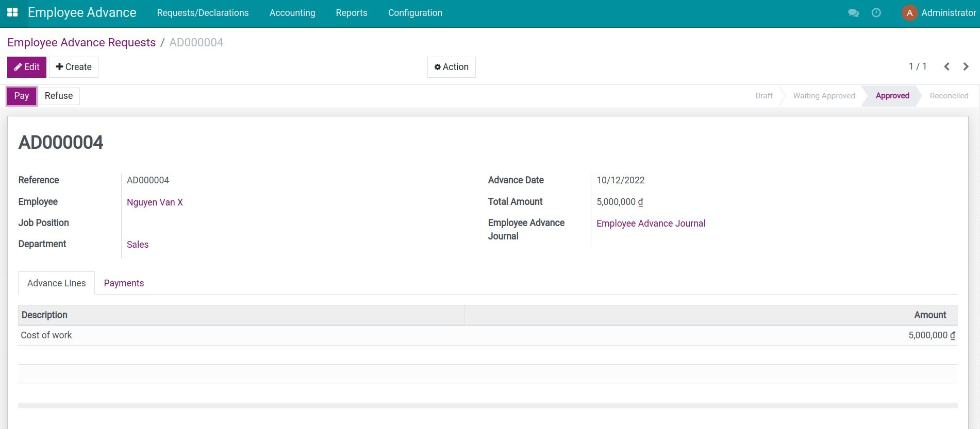This screenshot has width=980, height=429.
Task: Click the Employee Advance Journal field label
Action: 526,230
